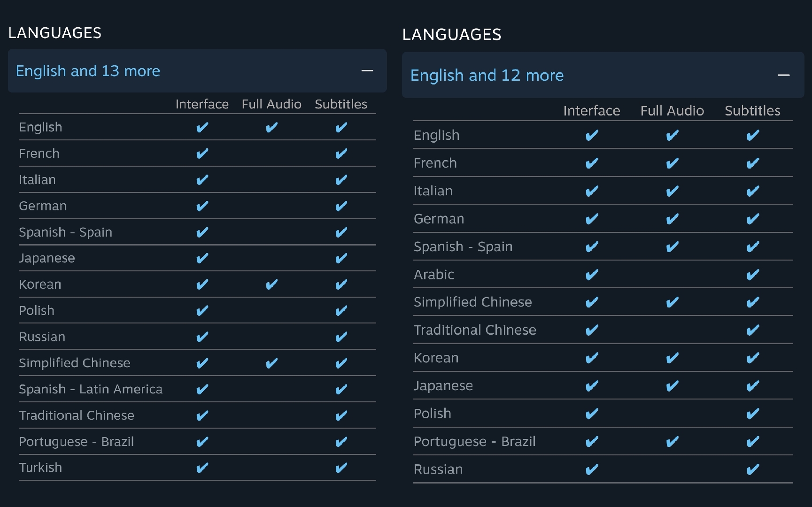Collapse the 'English and 12 more' languages list
Viewport: 812px width, 507px height.
point(783,75)
